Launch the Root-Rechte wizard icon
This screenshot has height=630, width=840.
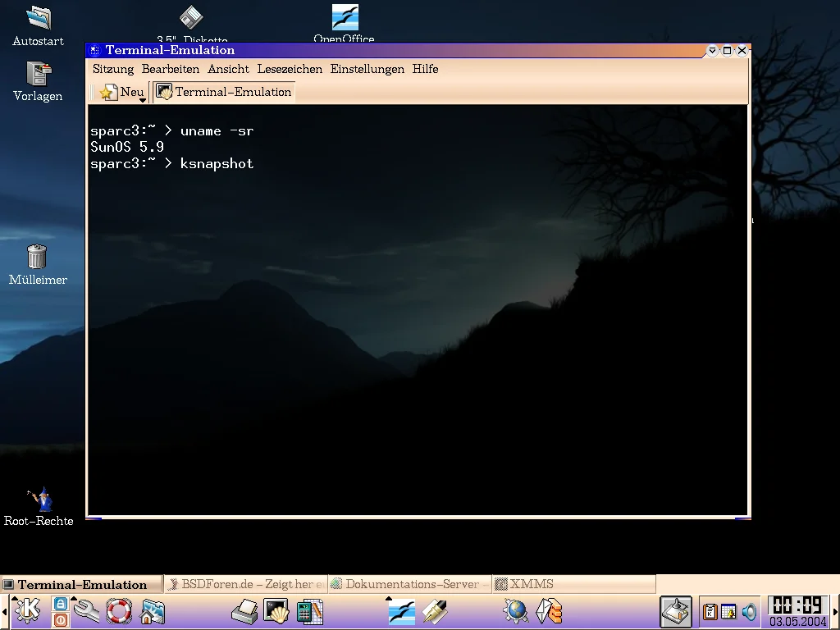pos(39,507)
